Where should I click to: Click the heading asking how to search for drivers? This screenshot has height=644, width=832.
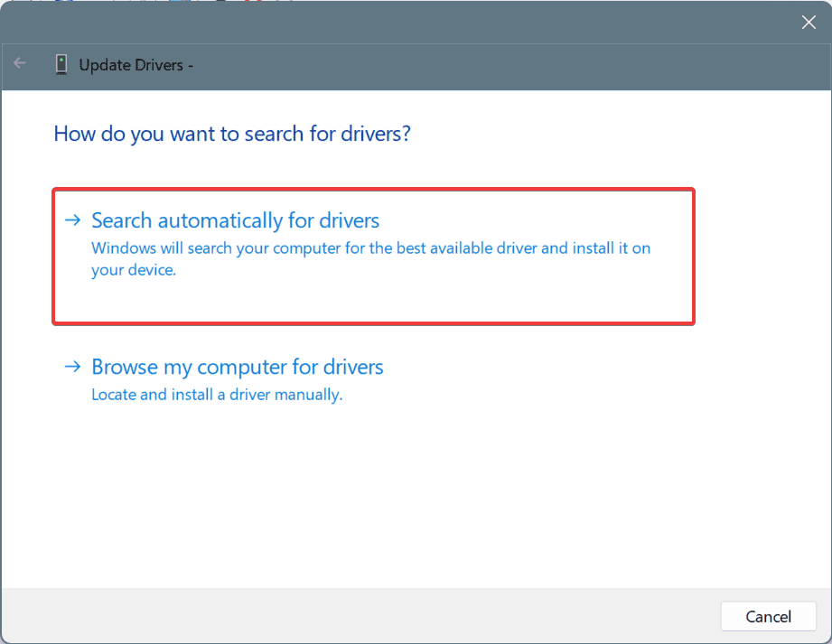(232, 133)
